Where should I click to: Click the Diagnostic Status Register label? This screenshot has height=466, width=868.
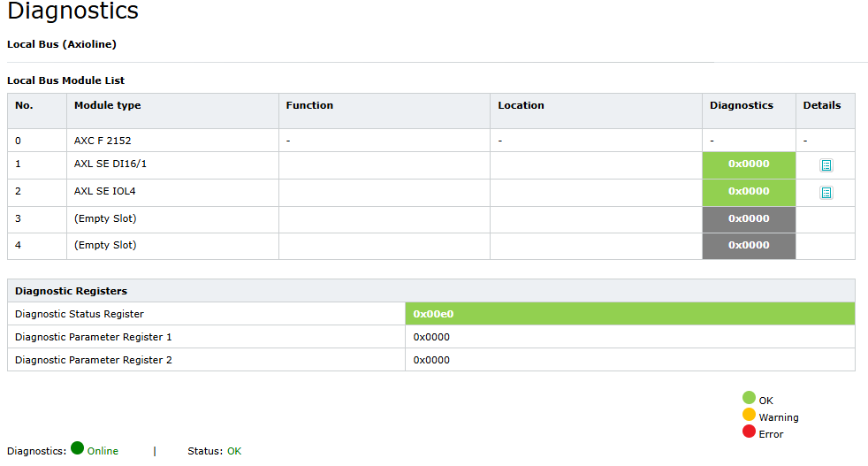80,314
